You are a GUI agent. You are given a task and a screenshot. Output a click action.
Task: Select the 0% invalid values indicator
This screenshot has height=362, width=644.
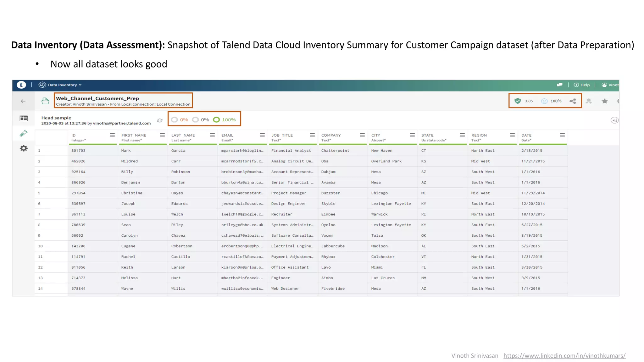tap(180, 120)
